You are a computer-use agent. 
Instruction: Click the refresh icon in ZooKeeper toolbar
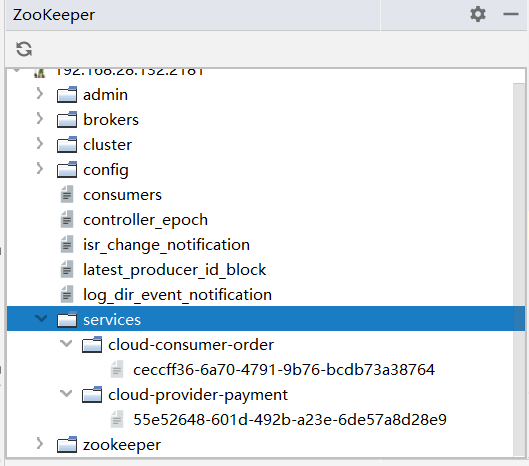[x=24, y=49]
